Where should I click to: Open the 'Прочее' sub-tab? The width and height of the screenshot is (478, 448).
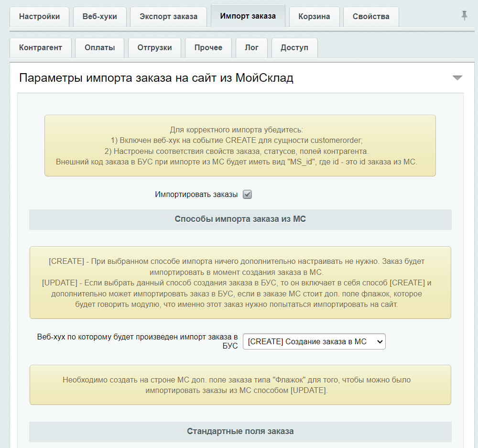[208, 48]
